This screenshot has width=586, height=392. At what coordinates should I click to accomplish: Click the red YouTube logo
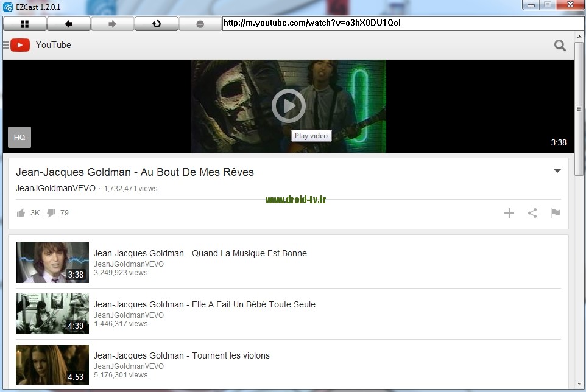(20, 45)
